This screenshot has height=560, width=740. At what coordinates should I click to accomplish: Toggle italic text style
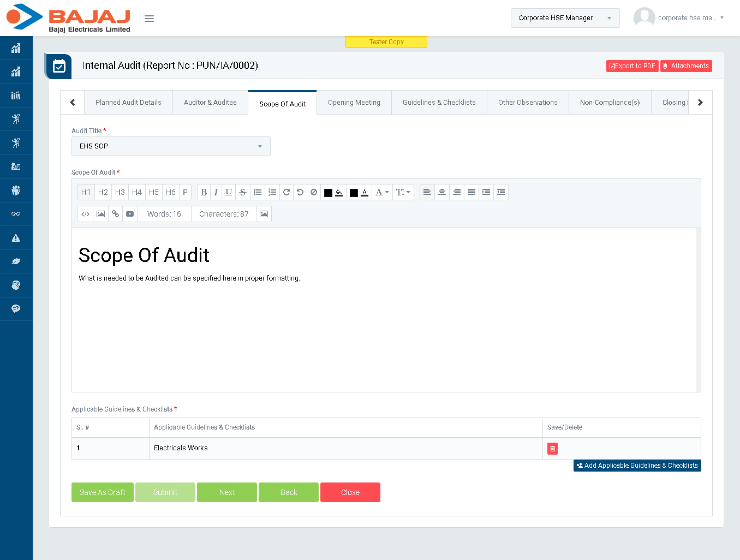coord(216,192)
